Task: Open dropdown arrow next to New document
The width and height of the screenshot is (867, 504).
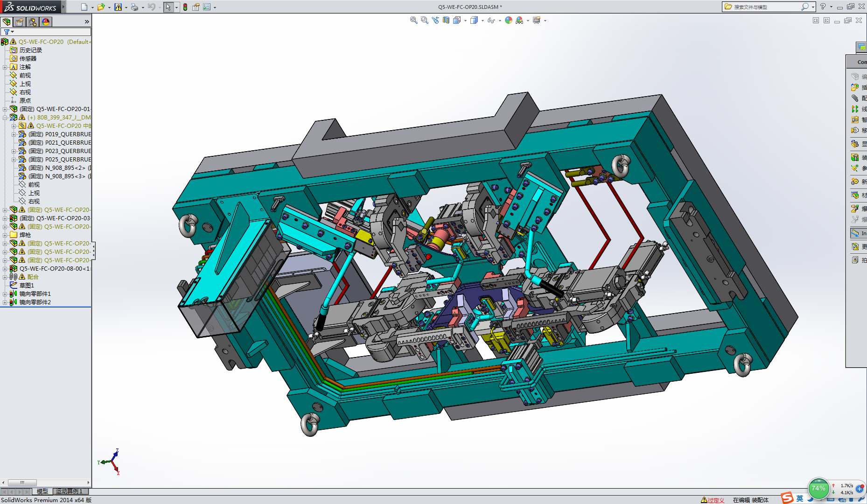Action: [92, 7]
